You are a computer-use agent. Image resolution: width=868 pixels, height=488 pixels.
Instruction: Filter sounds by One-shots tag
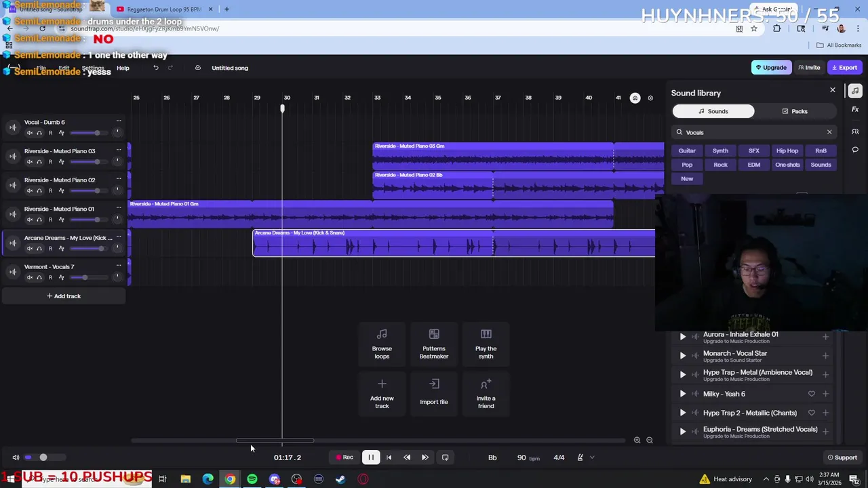tap(787, 165)
